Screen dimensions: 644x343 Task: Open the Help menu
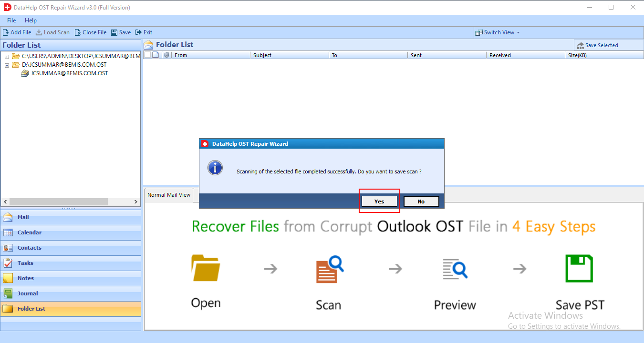(x=31, y=20)
